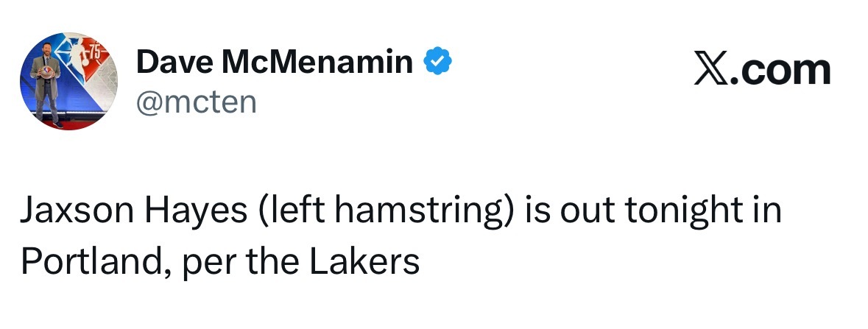The width and height of the screenshot is (868, 329).
Task: Open Dave McMenamin's profile picture
Action: click(72, 82)
